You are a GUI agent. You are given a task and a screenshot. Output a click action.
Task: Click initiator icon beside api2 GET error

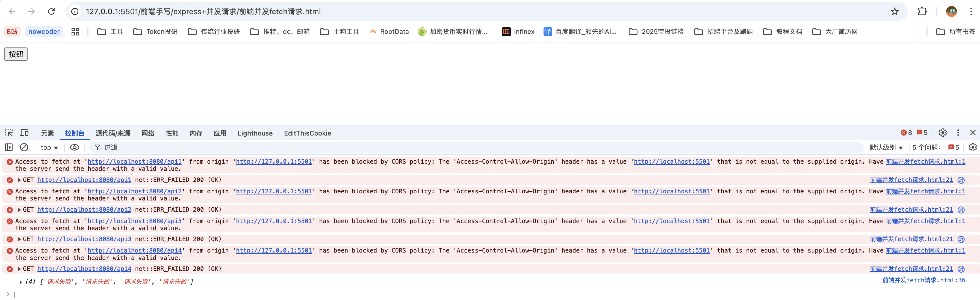coord(961,210)
